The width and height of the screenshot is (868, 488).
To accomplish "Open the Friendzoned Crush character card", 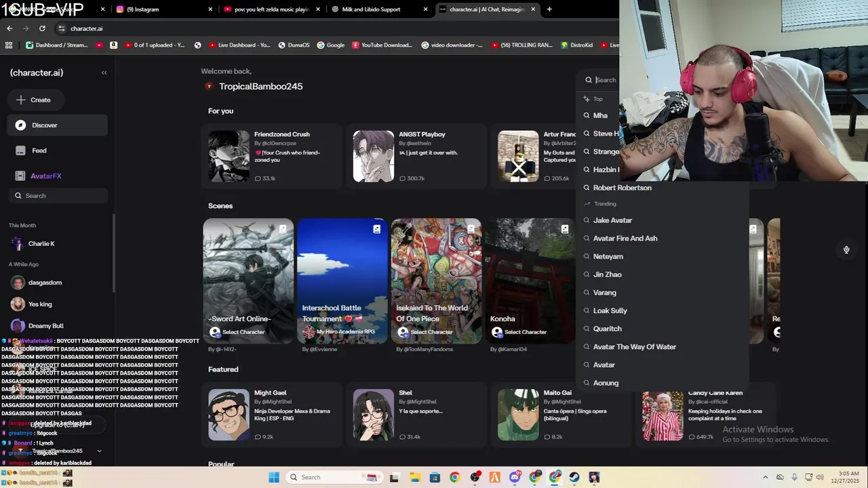I will (271, 156).
